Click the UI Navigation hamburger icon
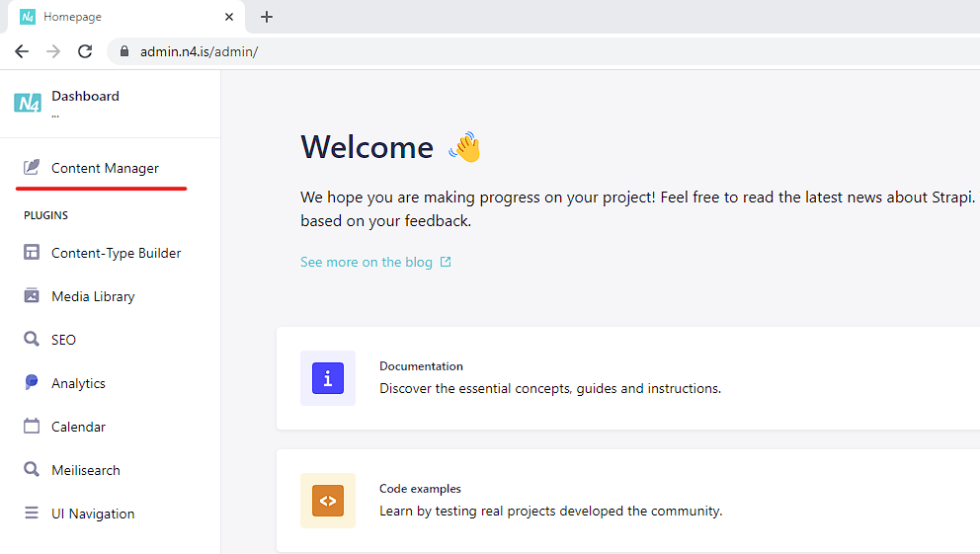Image resolution: width=980 pixels, height=554 pixels. pyautogui.click(x=32, y=513)
